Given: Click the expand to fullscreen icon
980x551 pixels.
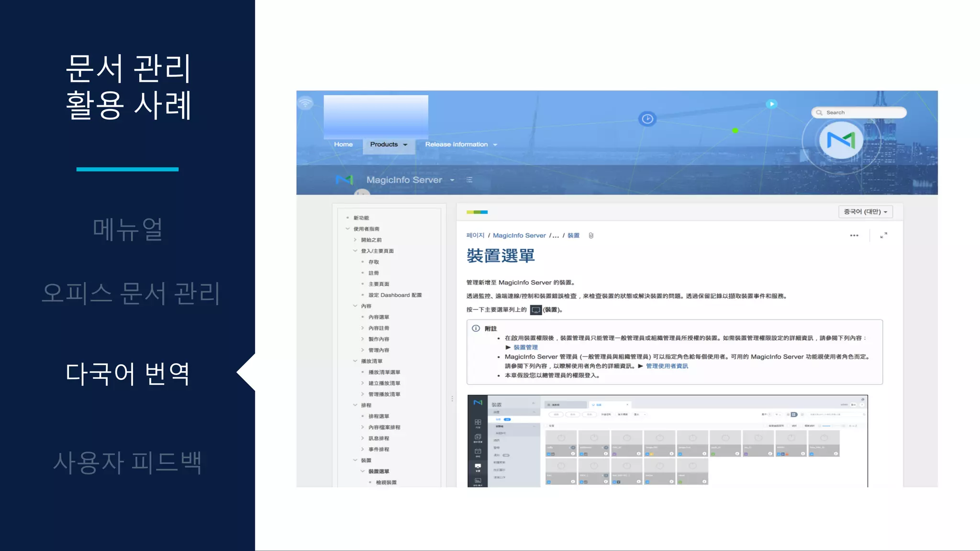Looking at the screenshot, I should point(883,235).
